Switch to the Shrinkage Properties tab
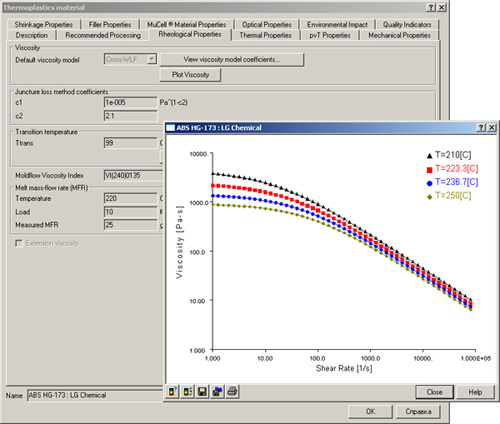 (x=44, y=25)
